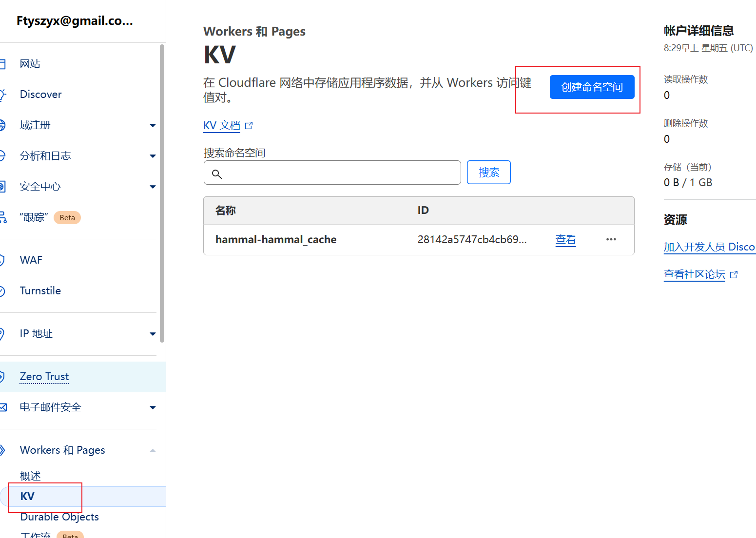Click the sidebar vertical scrollbar
756x538 pixels.
coord(162,195)
